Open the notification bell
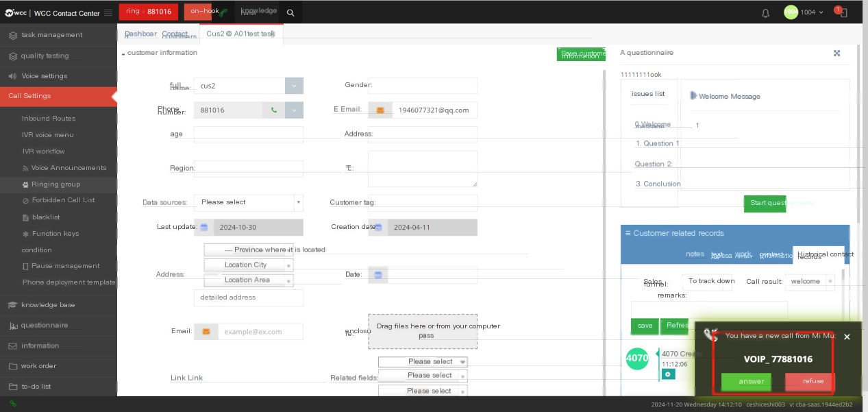This screenshot has width=868, height=412. (x=766, y=12)
